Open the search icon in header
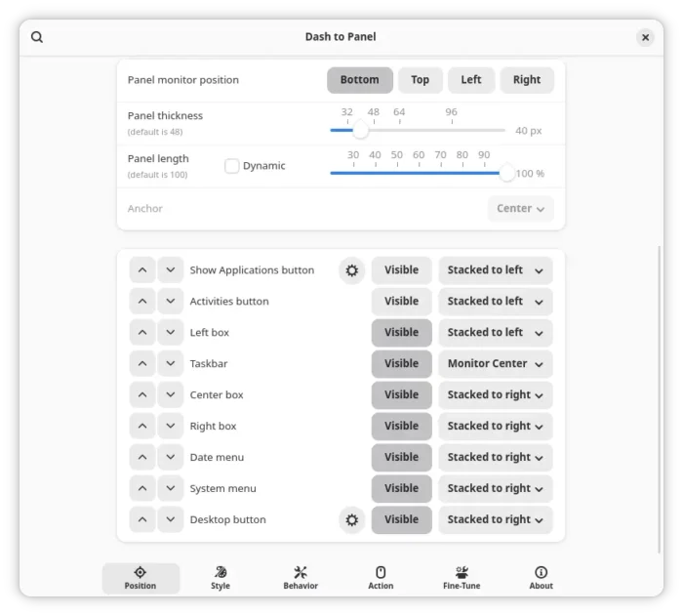 click(x=37, y=37)
